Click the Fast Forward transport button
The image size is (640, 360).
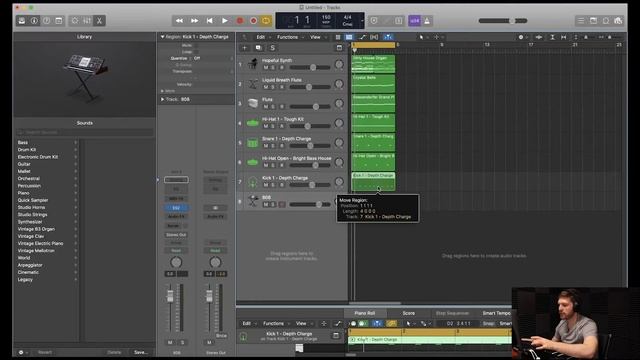(x=194, y=21)
